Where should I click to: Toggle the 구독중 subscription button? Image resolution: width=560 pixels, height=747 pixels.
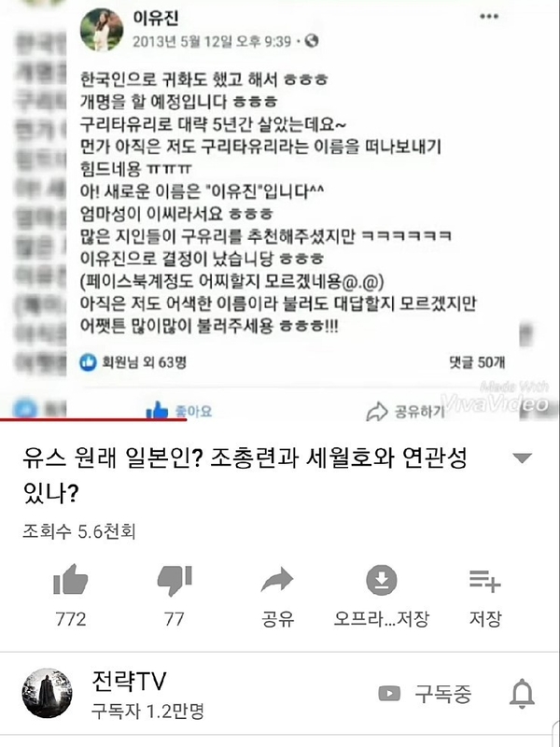pos(425,694)
